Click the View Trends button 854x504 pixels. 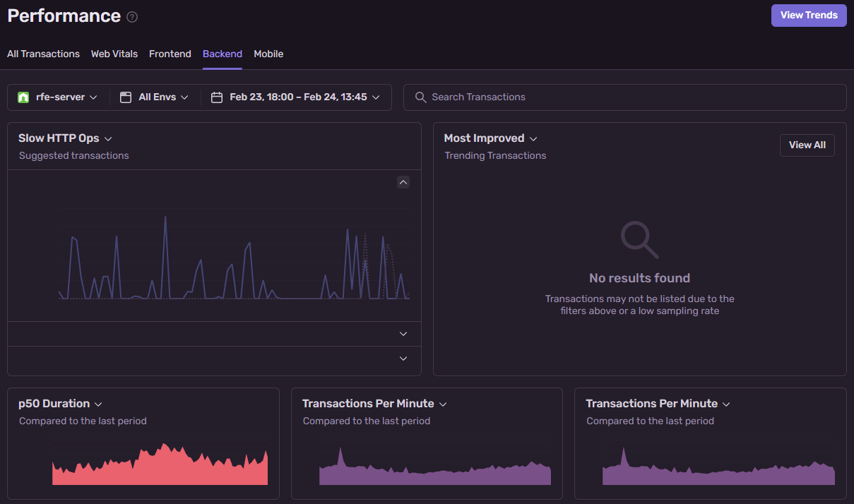[808, 15]
